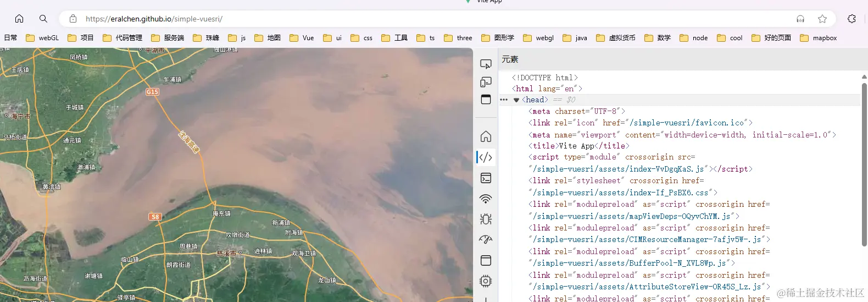The image size is (868, 302).
Task: Select the title Vite App node
Action: 579,146
